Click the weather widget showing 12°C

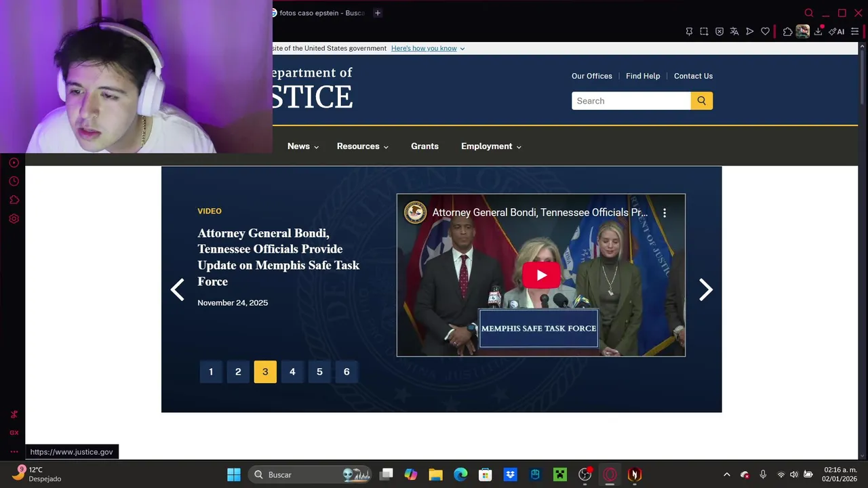pos(37,474)
